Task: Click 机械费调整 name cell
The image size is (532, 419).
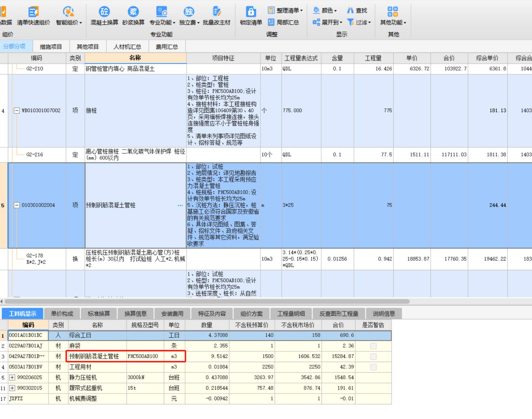Action: tap(97, 399)
